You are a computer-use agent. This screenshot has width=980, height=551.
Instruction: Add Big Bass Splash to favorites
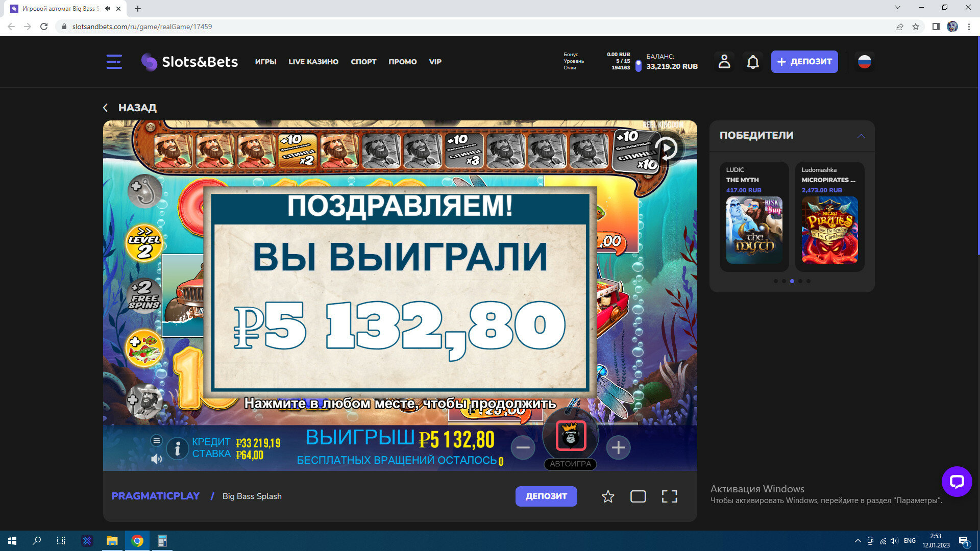[607, 496]
